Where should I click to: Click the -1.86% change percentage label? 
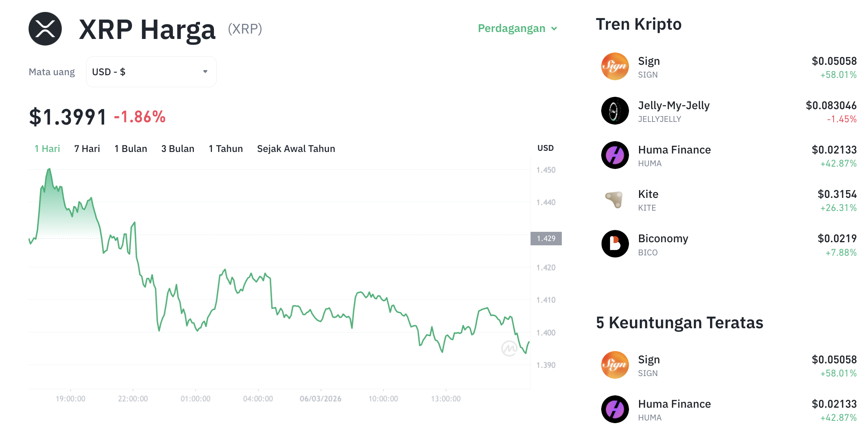tap(139, 116)
